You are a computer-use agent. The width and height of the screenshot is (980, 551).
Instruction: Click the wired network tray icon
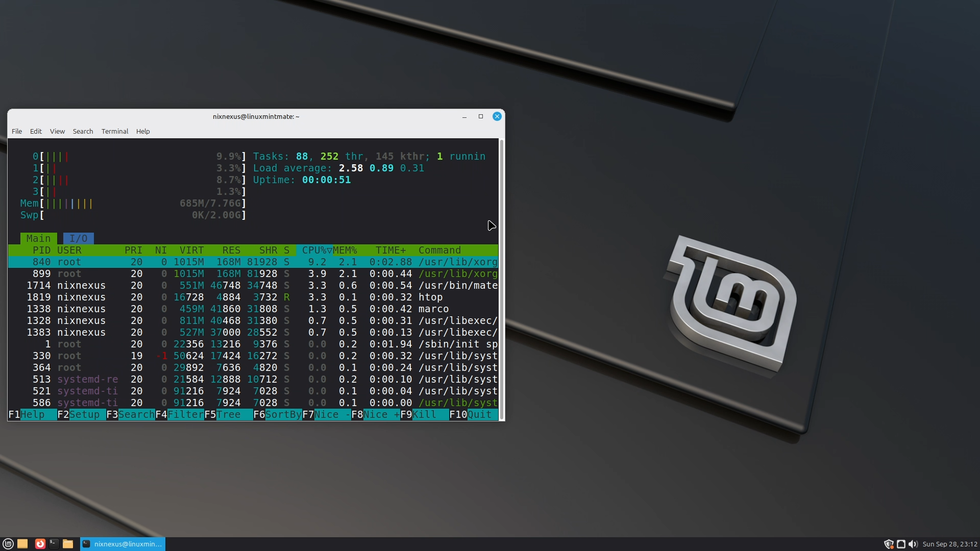coord(901,544)
